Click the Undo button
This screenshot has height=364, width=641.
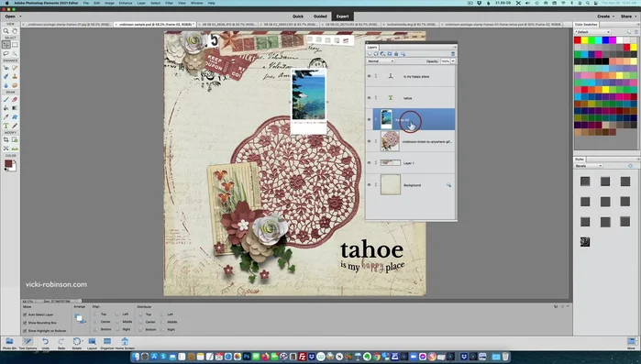click(45, 343)
